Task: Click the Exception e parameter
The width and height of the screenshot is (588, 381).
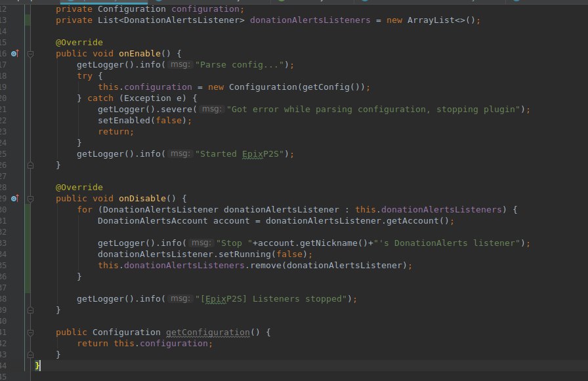Action: [x=153, y=98]
